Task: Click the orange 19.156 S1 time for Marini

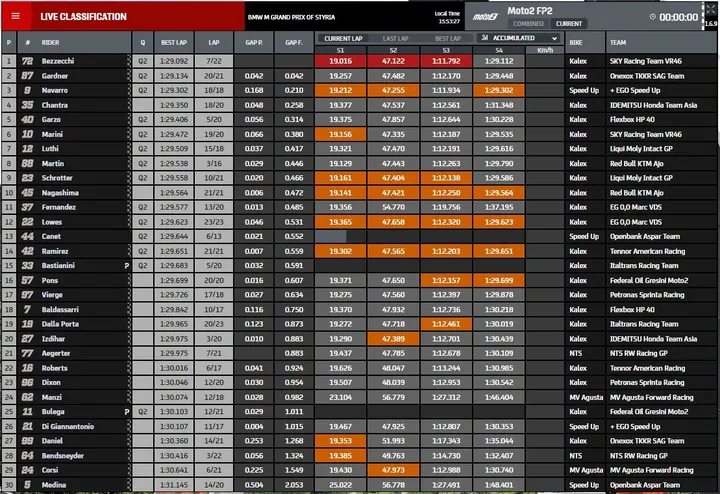Action: 340,134
